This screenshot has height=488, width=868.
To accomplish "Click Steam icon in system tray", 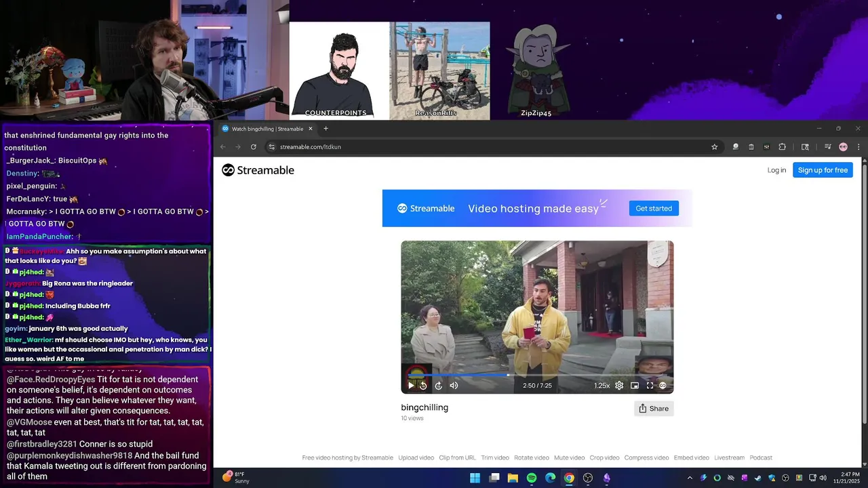I will [x=758, y=478].
